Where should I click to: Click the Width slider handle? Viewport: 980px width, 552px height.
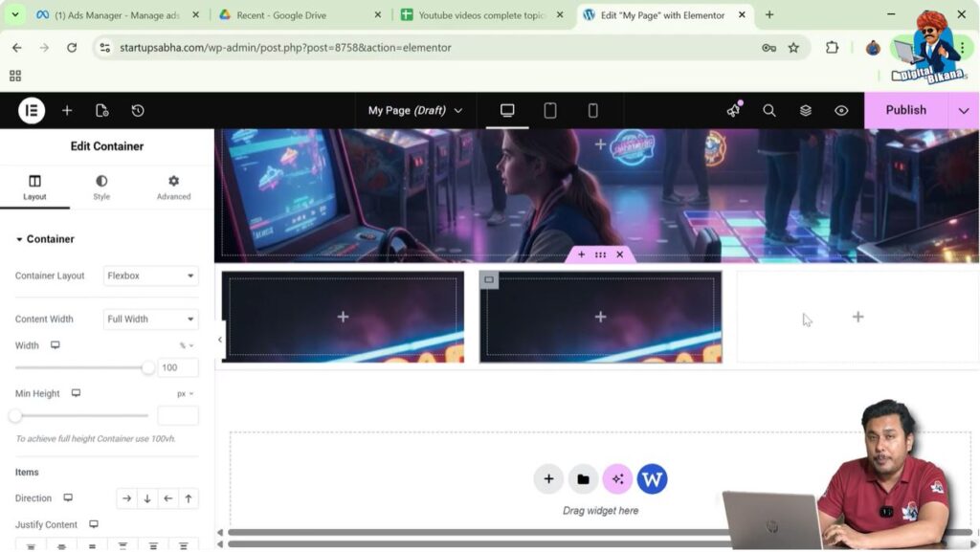(148, 367)
